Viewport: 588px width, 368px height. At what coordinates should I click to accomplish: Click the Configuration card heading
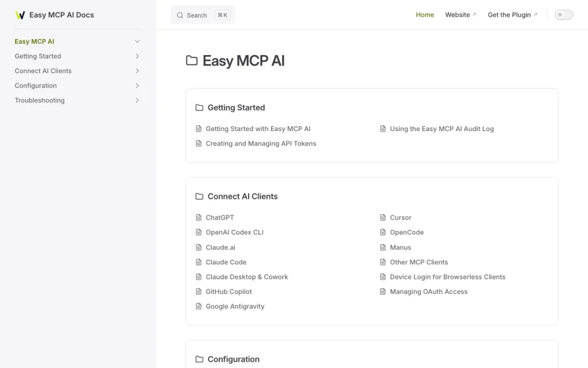click(x=234, y=359)
